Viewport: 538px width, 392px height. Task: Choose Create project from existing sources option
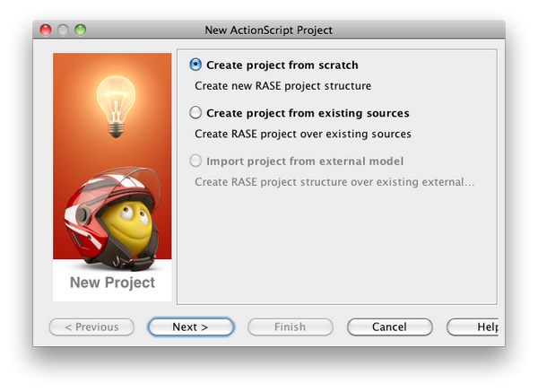coord(195,113)
